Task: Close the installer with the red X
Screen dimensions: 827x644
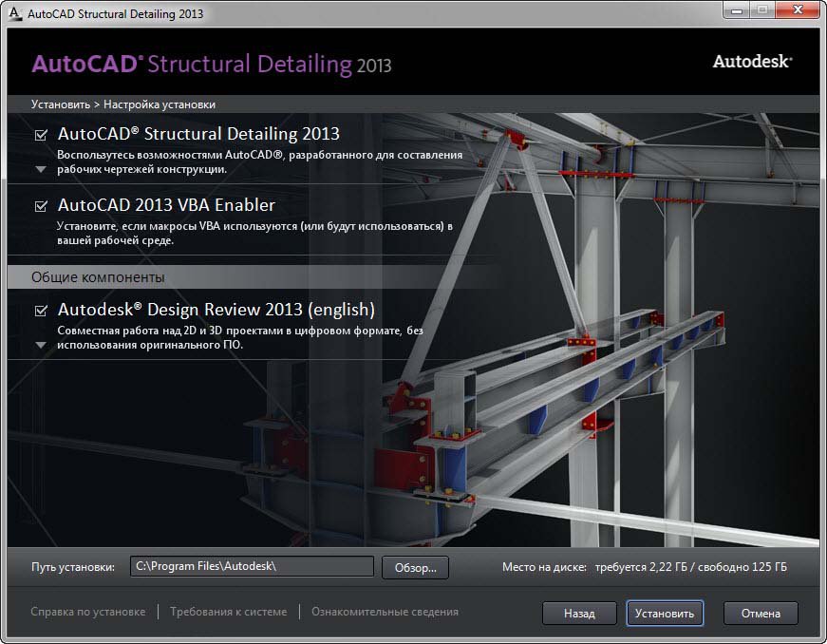Action: pyautogui.click(x=796, y=11)
